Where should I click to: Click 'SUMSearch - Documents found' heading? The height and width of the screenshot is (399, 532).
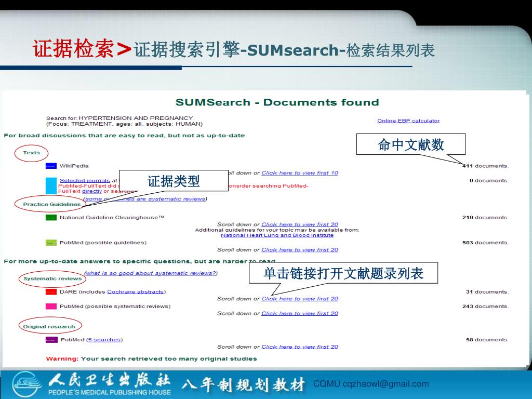277,102
